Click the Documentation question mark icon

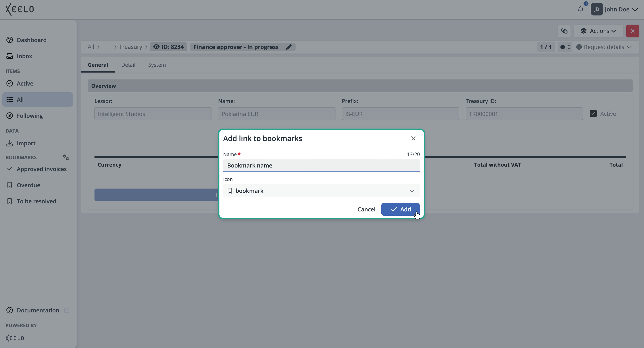click(x=10, y=310)
